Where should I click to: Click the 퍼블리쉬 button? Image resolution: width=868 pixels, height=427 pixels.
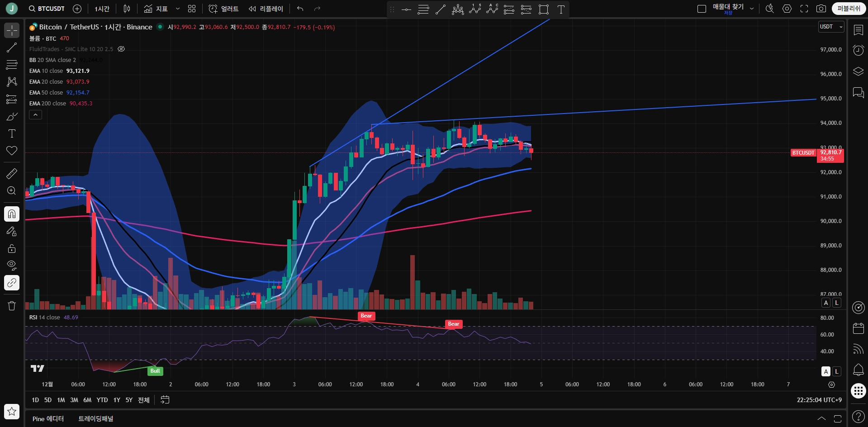(849, 9)
